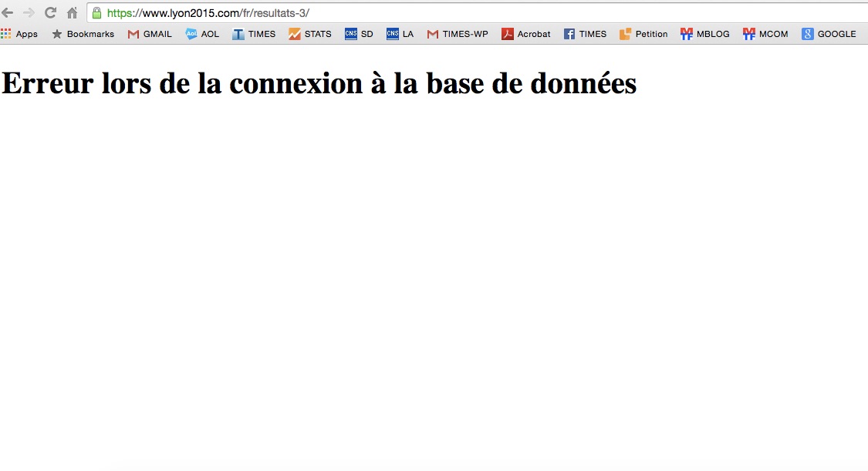The width and height of the screenshot is (868, 471).
Task: Open the Acrobat bookmark
Action: [526, 34]
